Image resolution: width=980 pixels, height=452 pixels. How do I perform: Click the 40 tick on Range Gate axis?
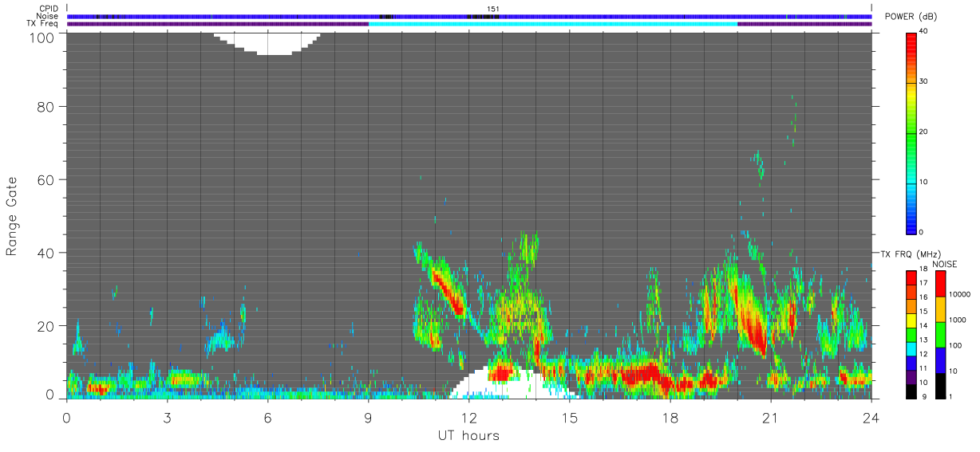coord(45,254)
